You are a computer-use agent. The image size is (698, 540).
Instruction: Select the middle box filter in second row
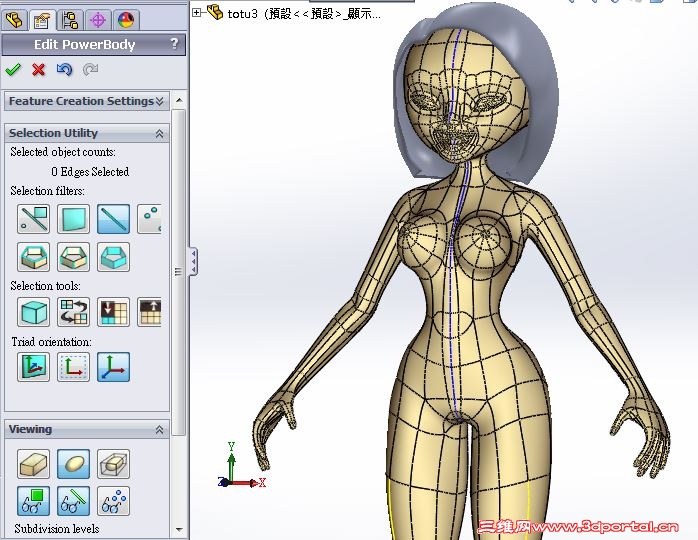[x=73, y=257]
